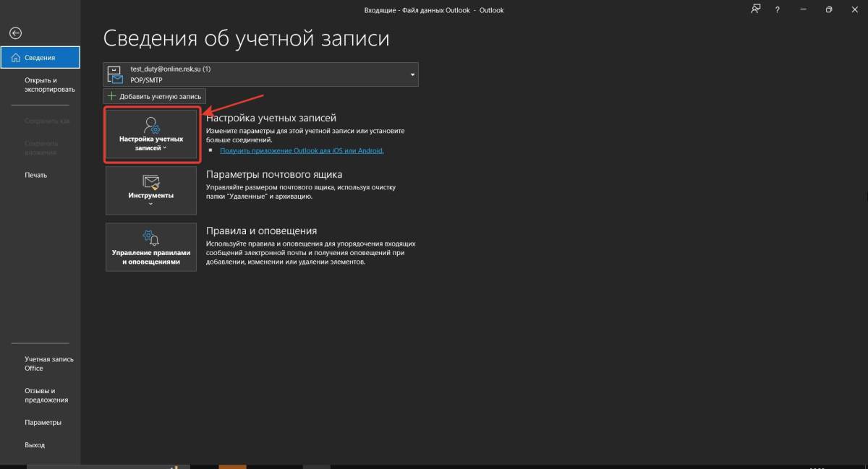Expand the Инструменты dropdown button
The width and height of the screenshot is (868, 469).
pos(151,191)
